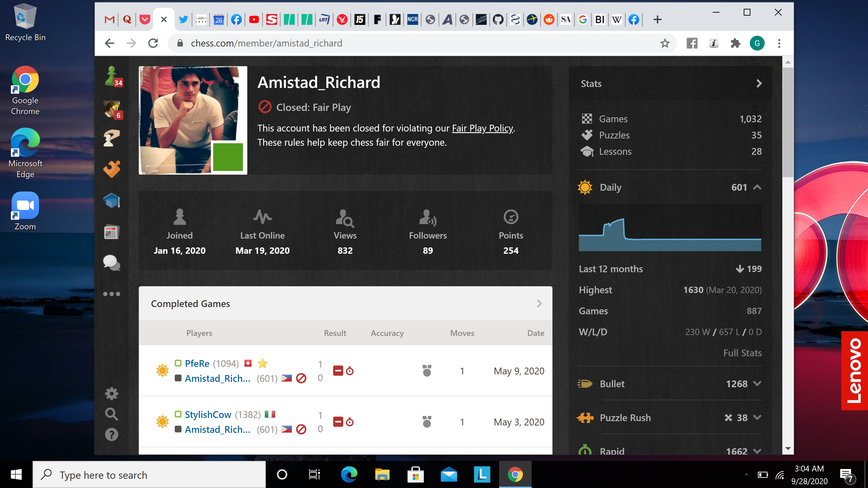The height and width of the screenshot is (488, 868).
Task: Click the Windows taskbar search box
Action: coord(149,474)
